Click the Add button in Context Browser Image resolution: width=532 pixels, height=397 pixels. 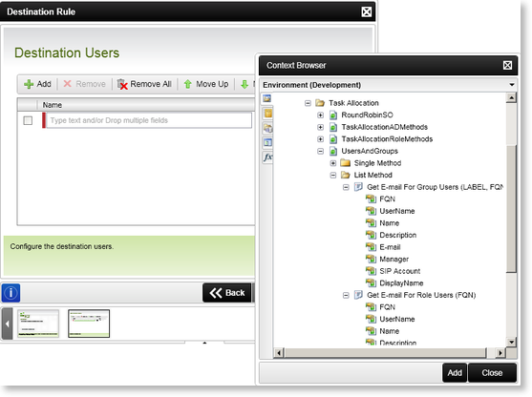click(x=455, y=373)
